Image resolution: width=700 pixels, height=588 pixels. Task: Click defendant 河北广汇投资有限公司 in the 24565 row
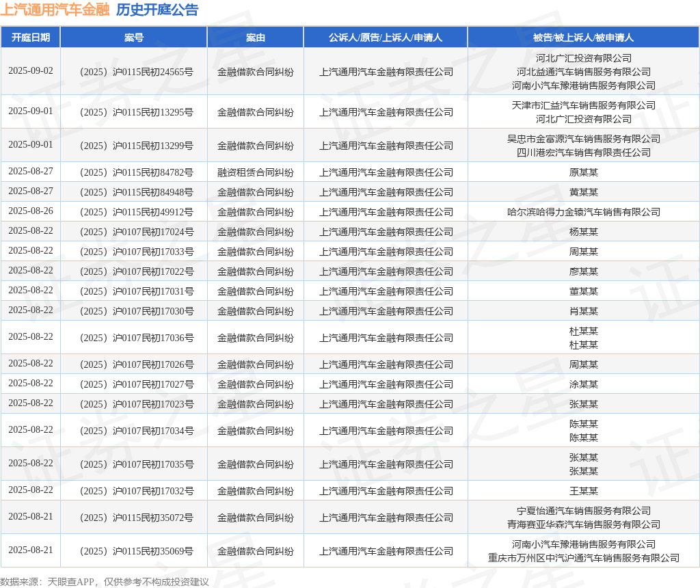click(x=584, y=58)
